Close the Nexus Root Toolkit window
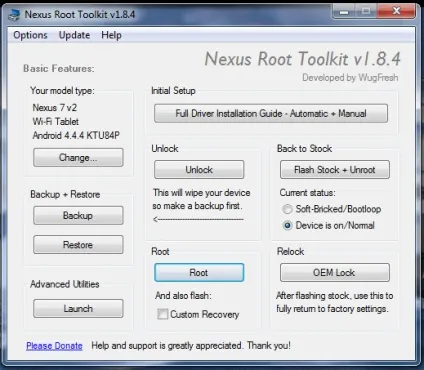424x370 pixels. pyautogui.click(x=396, y=12)
